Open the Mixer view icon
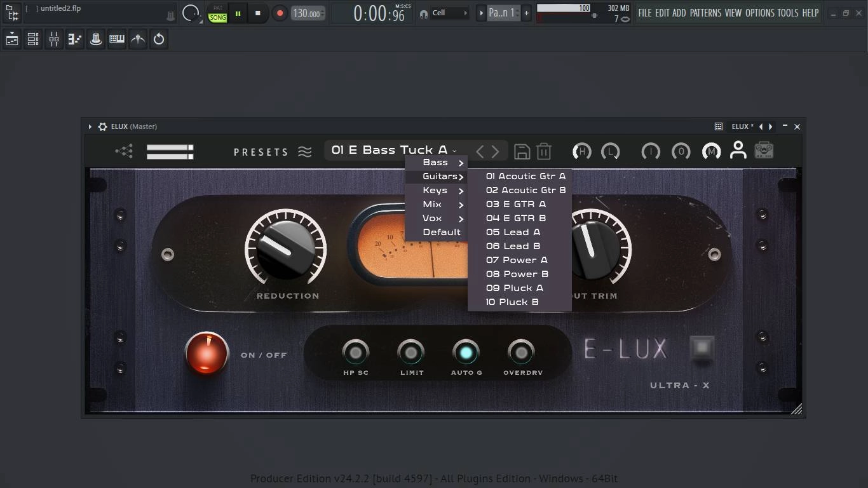 pos(54,39)
